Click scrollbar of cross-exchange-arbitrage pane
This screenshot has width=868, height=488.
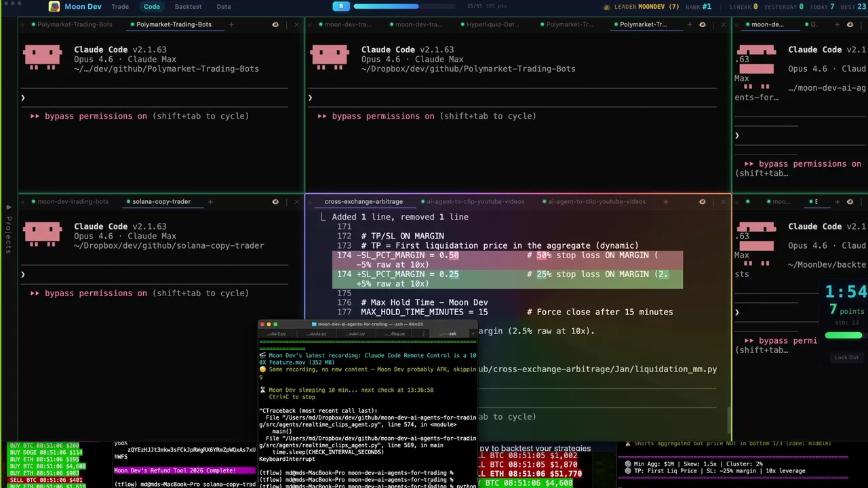click(728, 419)
